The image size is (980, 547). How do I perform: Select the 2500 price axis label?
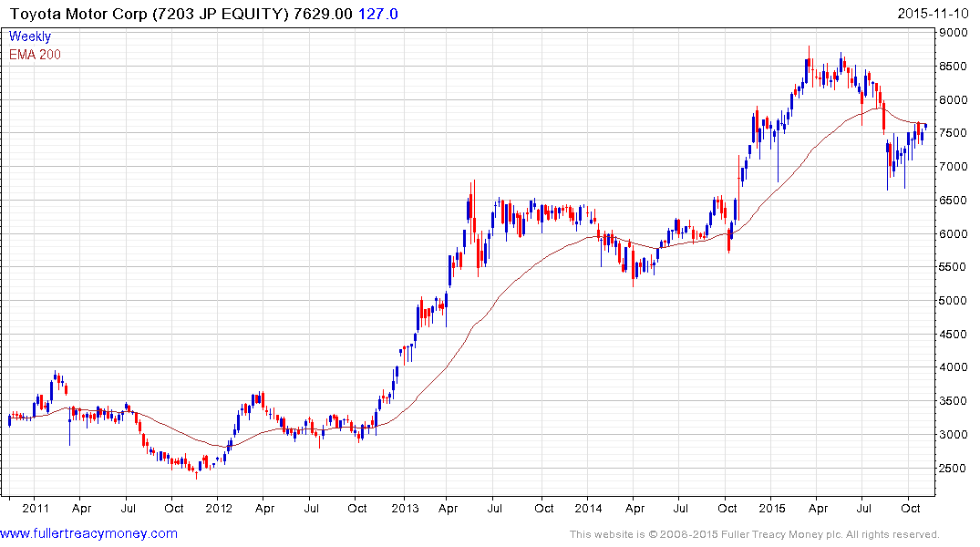954,469
